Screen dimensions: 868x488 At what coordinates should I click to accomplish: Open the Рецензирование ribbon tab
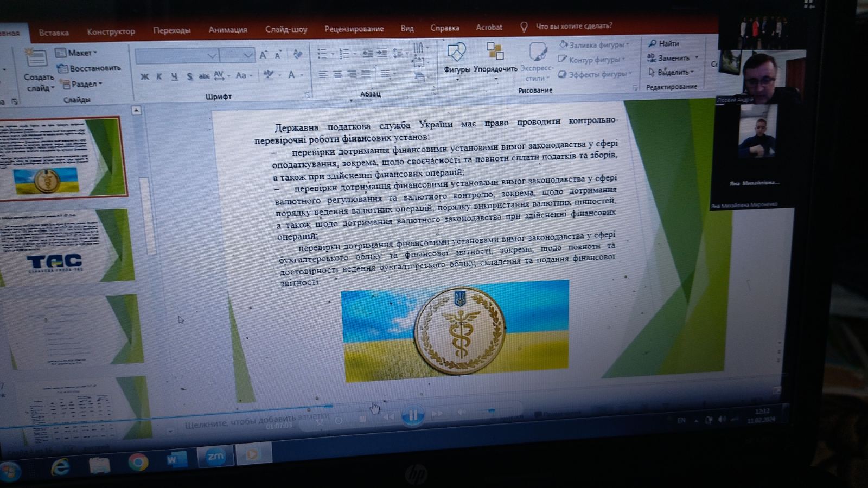pos(354,29)
